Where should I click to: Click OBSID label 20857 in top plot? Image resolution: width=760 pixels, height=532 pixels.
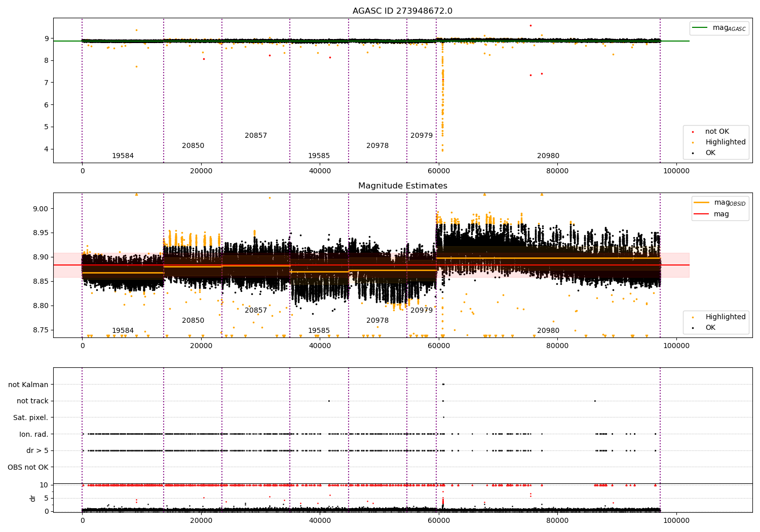(256, 136)
